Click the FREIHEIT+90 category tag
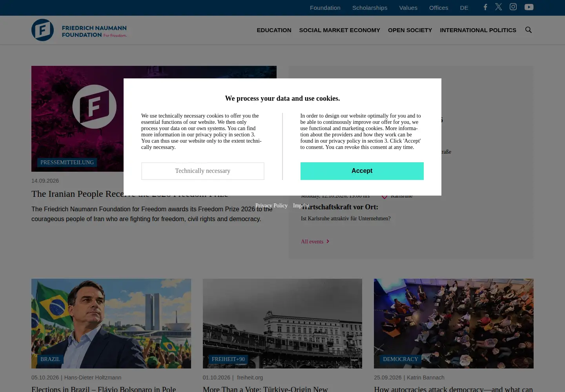Viewport: 565px width, 392px height. pyautogui.click(x=228, y=359)
